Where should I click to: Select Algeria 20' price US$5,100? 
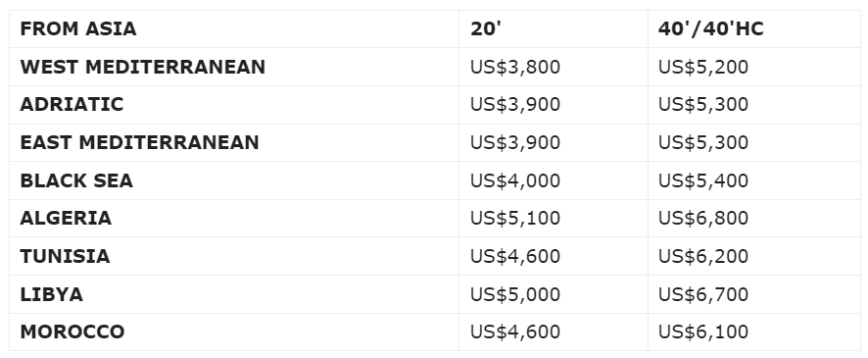point(515,219)
